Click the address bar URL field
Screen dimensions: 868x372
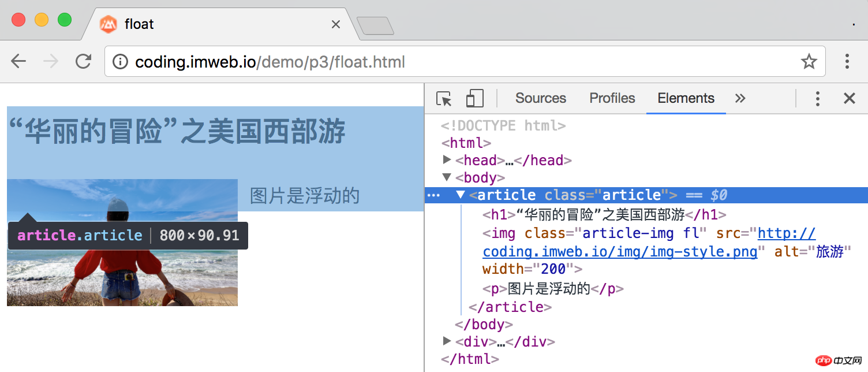coord(465,61)
